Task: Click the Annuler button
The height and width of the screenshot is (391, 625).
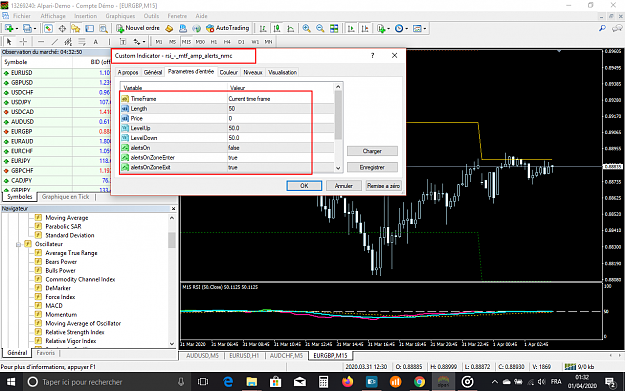Action: (x=344, y=186)
